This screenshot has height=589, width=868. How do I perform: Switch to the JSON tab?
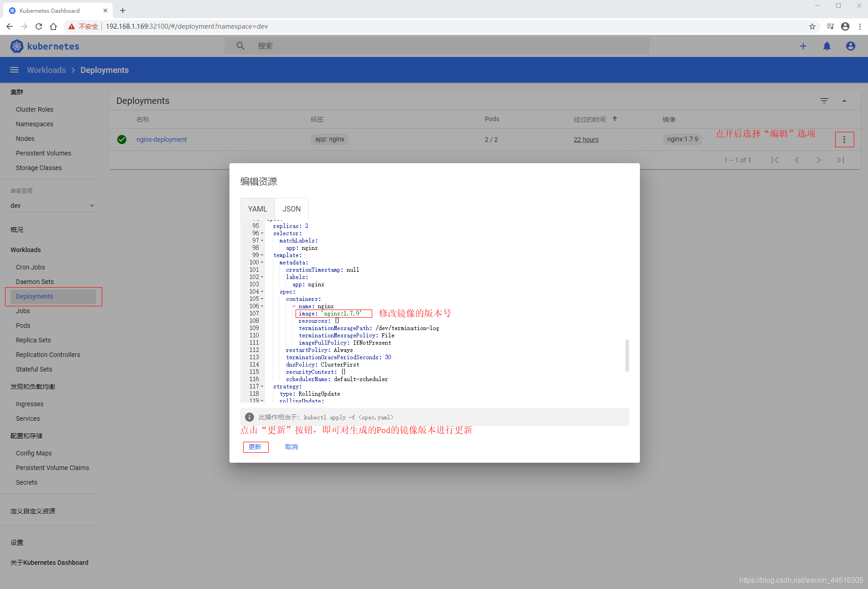(291, 209)
